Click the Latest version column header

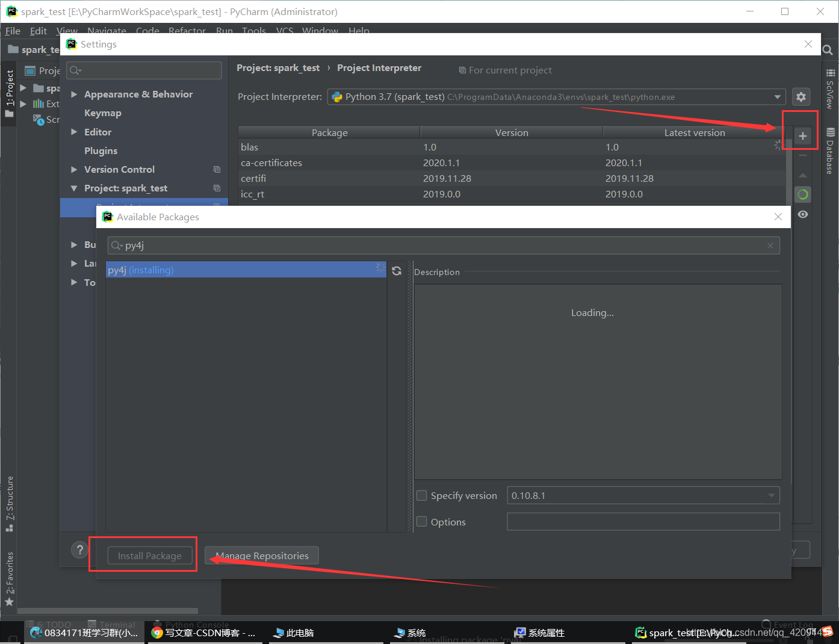[x=694, y=132]
